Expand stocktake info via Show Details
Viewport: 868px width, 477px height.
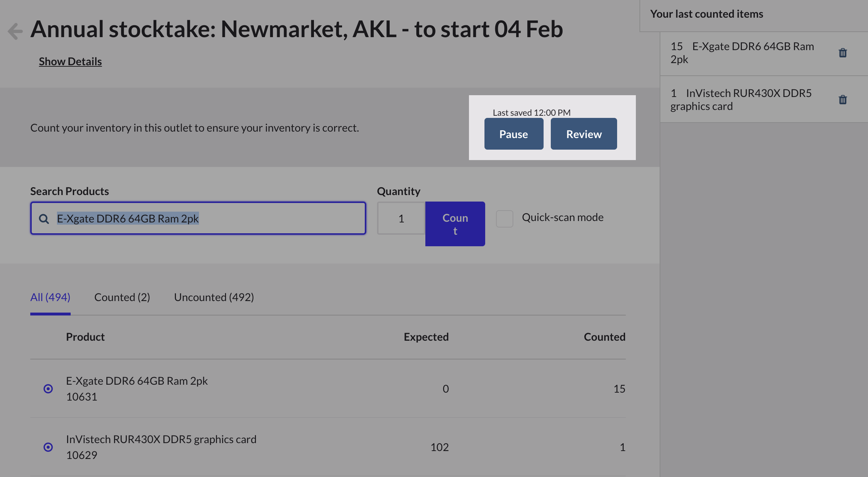tap(70, 62)
